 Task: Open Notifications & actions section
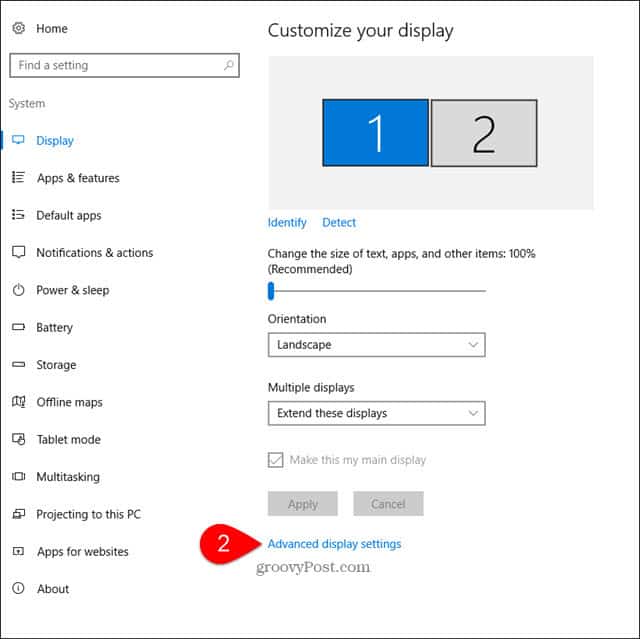point(95,253)
